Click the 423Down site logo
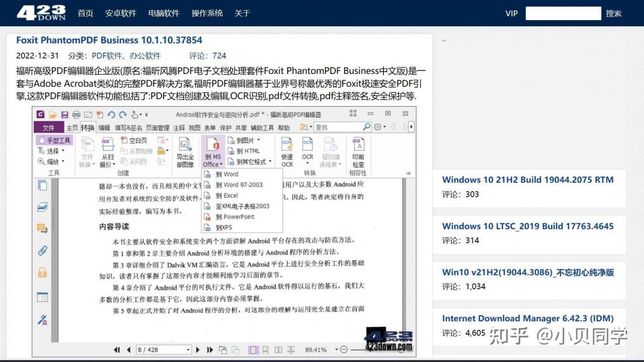Image resolution: width=644 pixels, height=362 pixels. [41, 13]
